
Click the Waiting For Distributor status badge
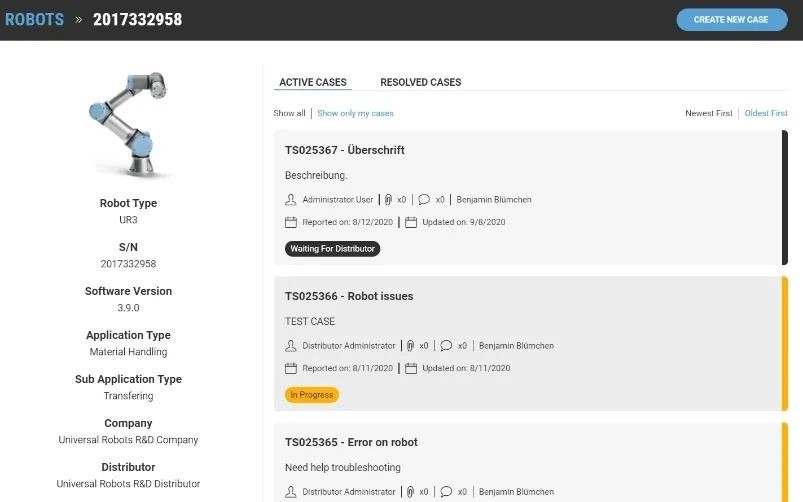(332, 249)
